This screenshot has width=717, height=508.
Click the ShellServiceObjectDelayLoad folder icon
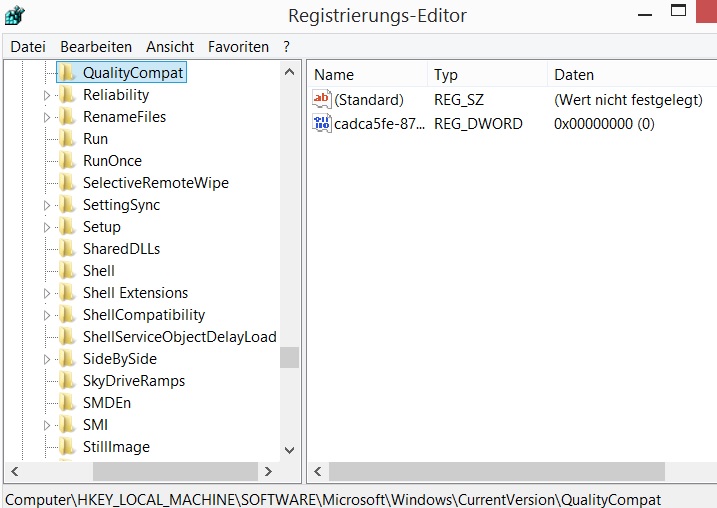pos(68,337)
